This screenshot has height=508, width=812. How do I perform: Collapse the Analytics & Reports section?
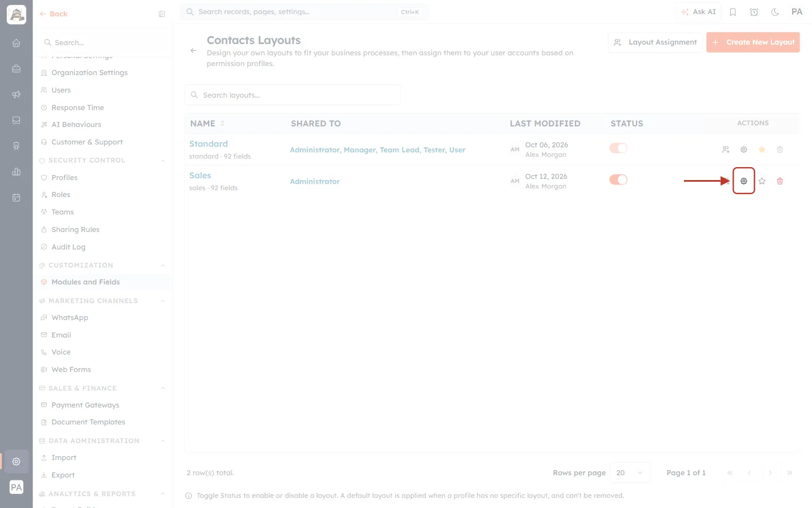(x=163, y=494)
